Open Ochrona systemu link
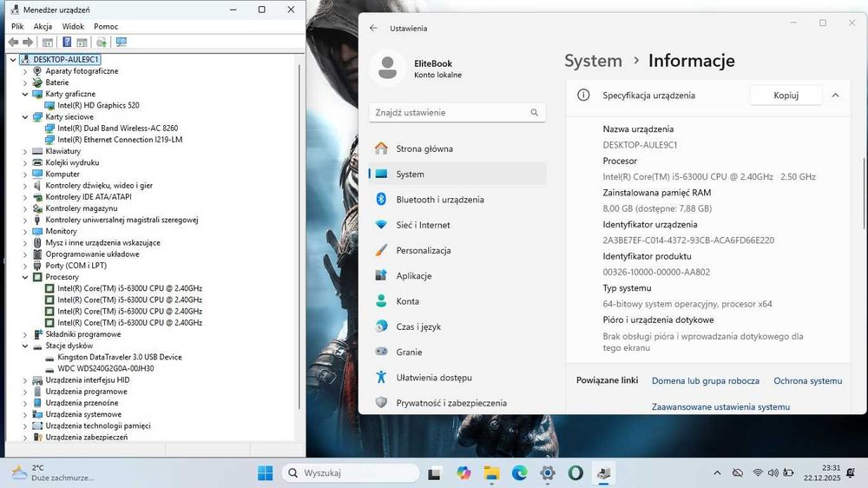 click(x=807, y=381)
